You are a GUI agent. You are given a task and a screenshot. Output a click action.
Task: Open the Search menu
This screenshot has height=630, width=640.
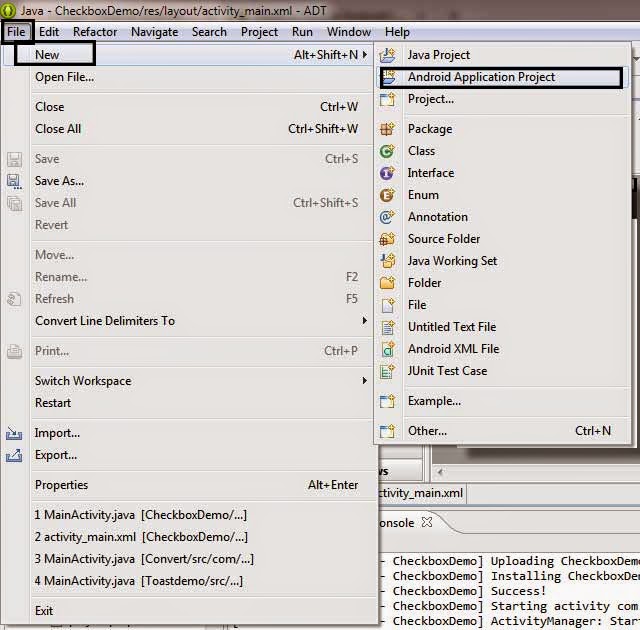(x=209, y=32)
